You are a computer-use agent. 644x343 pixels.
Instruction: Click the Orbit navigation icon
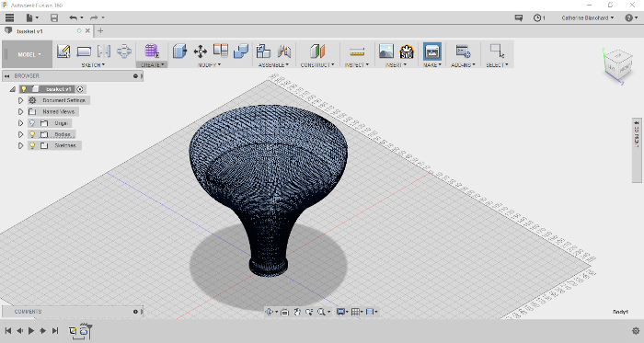[270, 312]
